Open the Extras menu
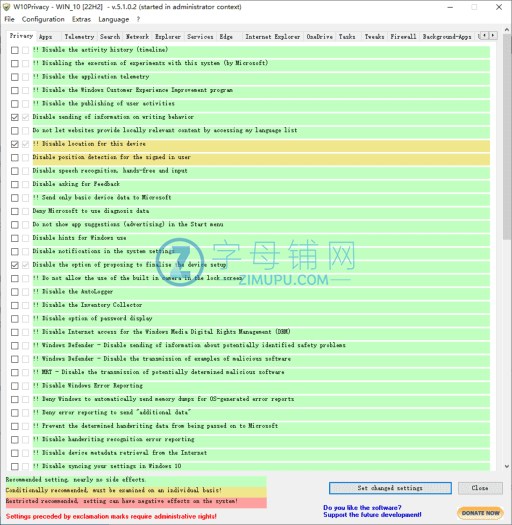 click(81, 19)
